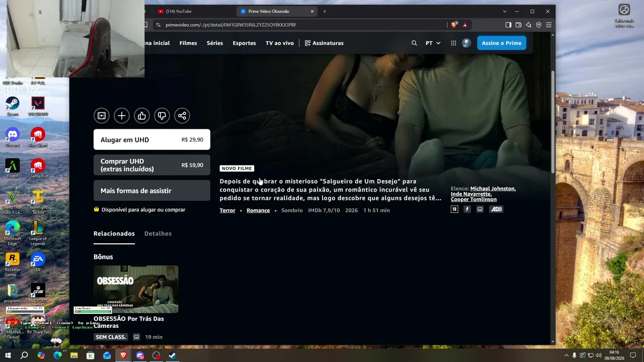Dislike the movie with thumbs-down icon
The width and height of the screenshot is (644, 362).
pos(162,116)
